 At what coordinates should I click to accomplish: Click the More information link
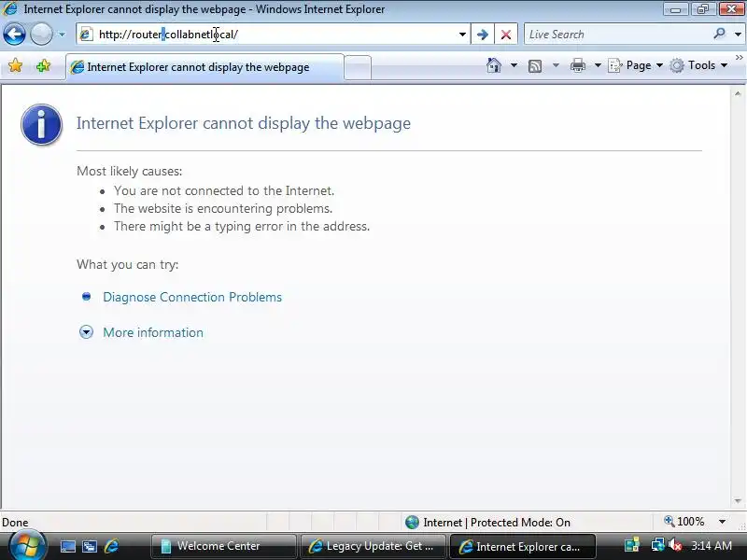click(x=153, y=332)
